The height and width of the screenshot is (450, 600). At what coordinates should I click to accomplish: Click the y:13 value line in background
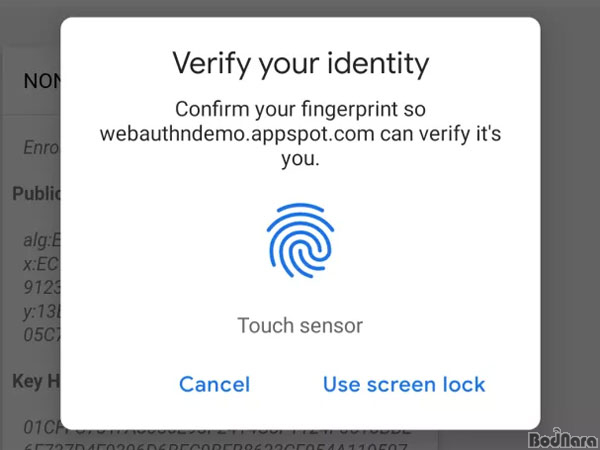[41, 312]
